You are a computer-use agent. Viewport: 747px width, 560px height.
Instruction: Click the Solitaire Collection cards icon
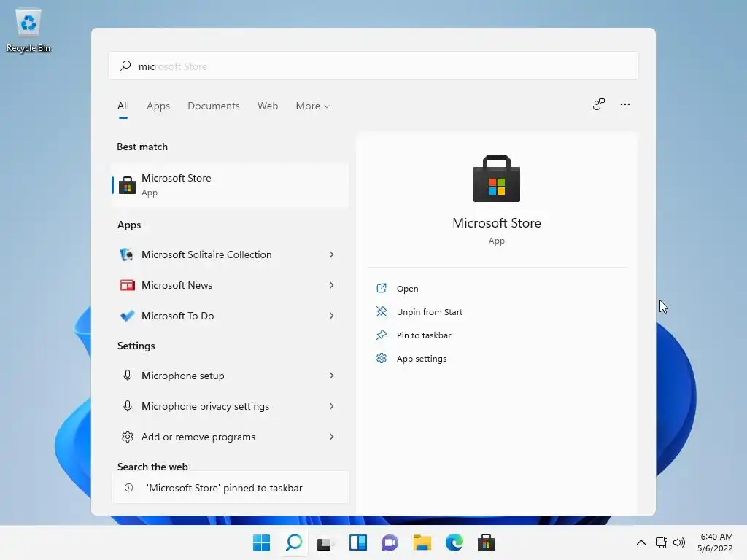(x=127, y=254)
